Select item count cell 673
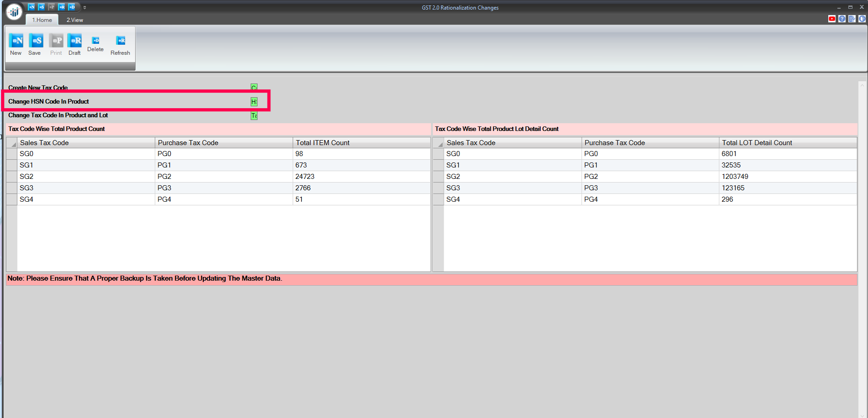Screen dimensions: 868x418 (362, 165)
